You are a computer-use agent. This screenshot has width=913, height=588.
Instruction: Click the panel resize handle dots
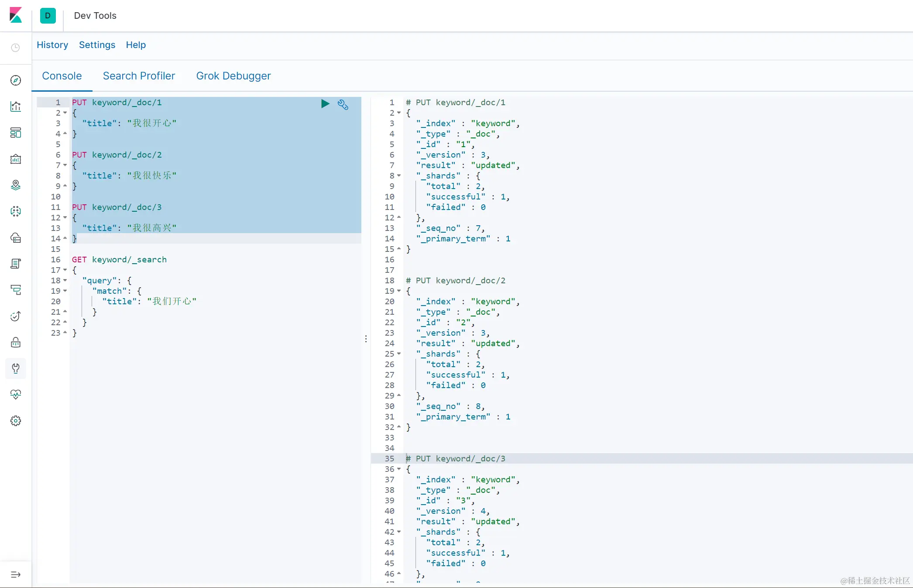click(x=366, y=339)
